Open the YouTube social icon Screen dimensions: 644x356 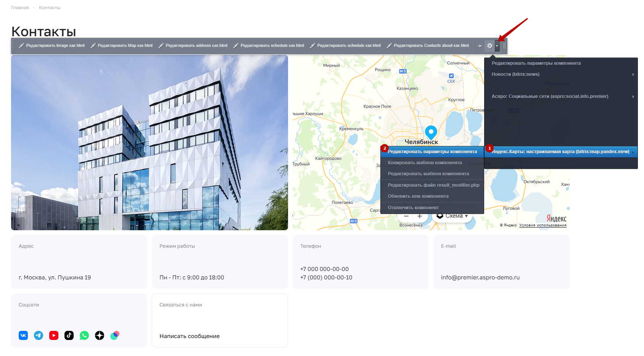(54, 335)
